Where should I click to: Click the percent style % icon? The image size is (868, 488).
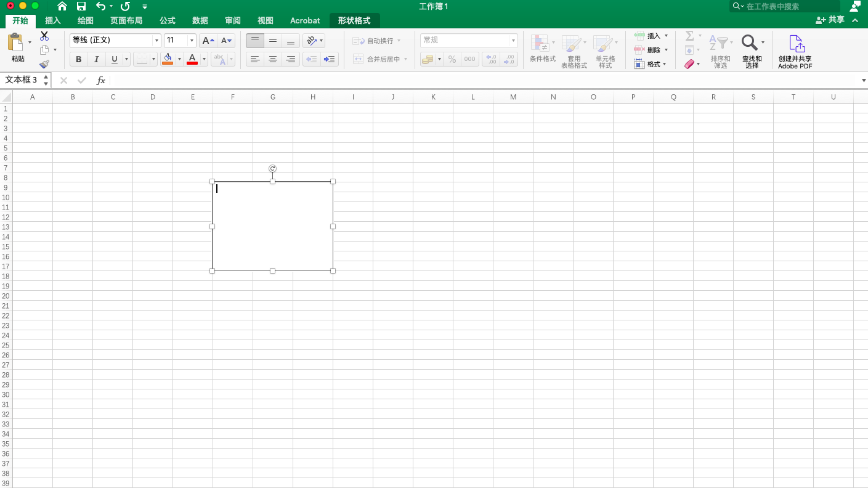(453, 59)
